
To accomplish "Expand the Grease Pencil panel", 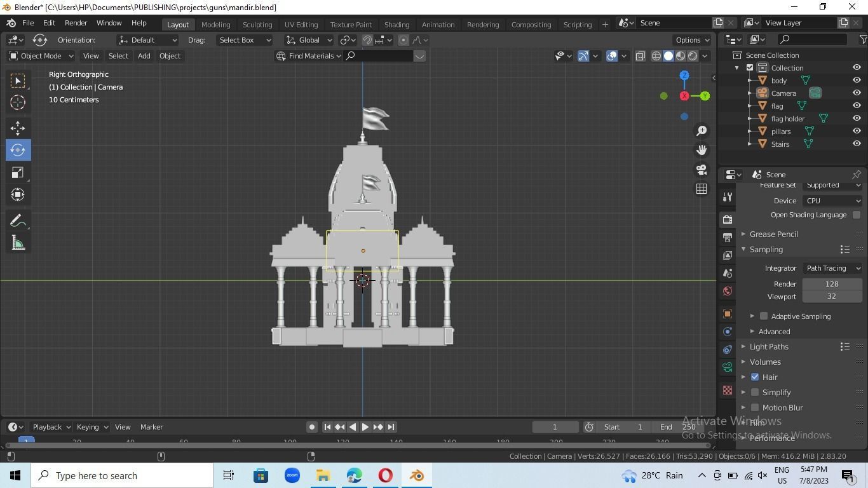I will (x=743, y=234).
